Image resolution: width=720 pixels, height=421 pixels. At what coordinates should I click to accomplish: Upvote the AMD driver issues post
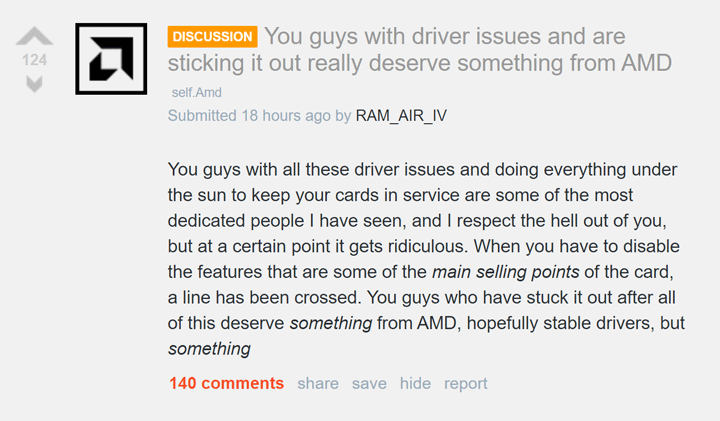coord(35,37)
